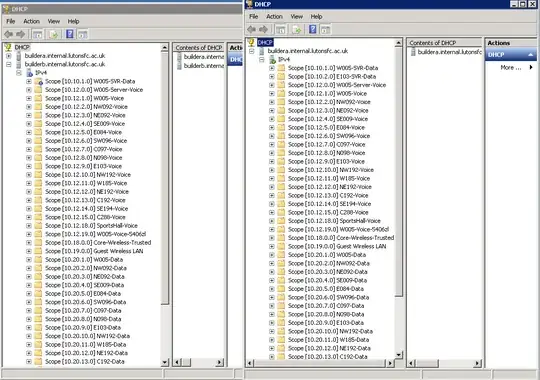
Task: Select Scope [10.12.4.0] SE009-Voice in right window
Action: pos(328,119)
